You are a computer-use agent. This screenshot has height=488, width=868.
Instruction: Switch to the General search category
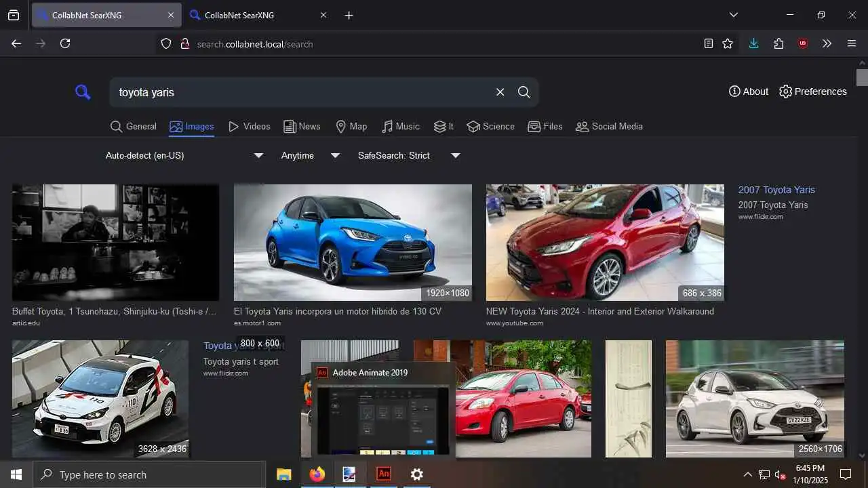tap(134, 126)
